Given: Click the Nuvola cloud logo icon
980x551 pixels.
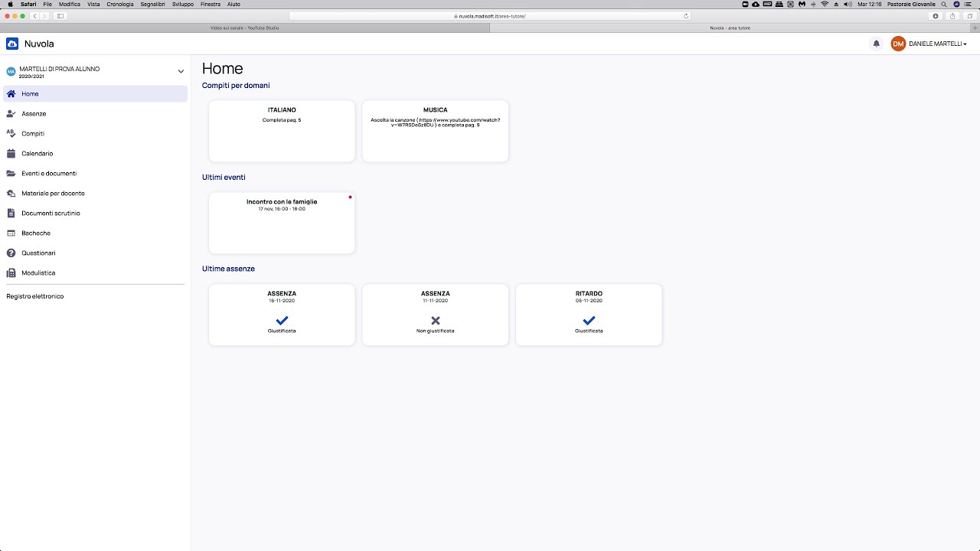Looking at the screenshot, I should click(x=12, y=44).
